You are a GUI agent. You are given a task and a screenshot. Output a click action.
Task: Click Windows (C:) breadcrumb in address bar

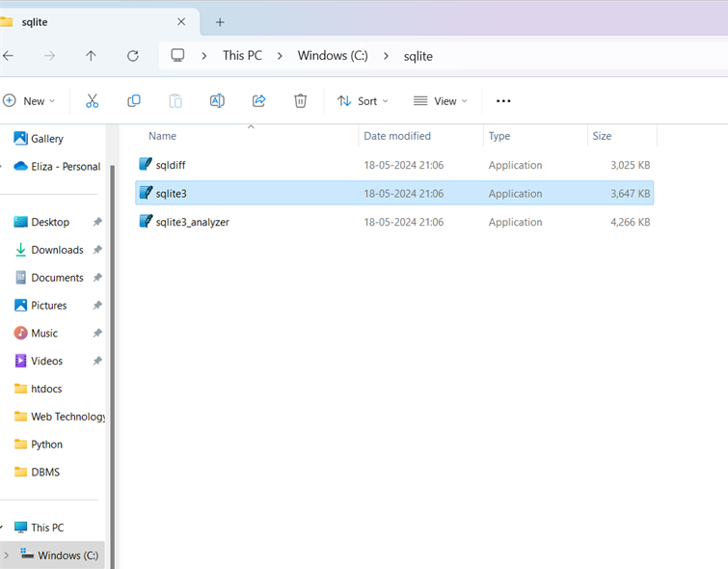(x=333, y=56)
